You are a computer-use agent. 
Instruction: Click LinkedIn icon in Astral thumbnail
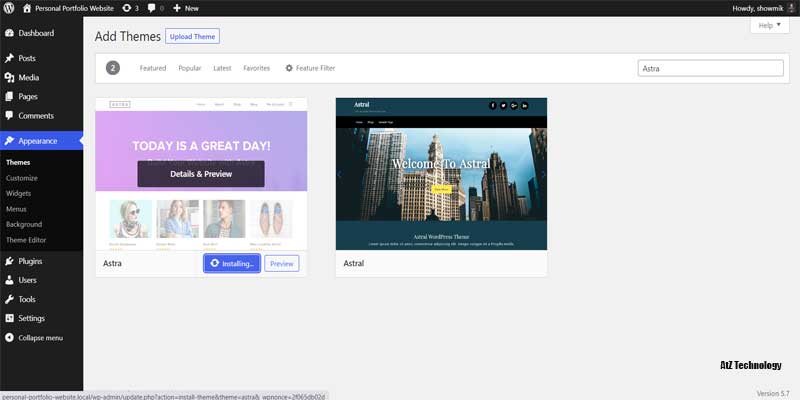click(x=524, y=106)
